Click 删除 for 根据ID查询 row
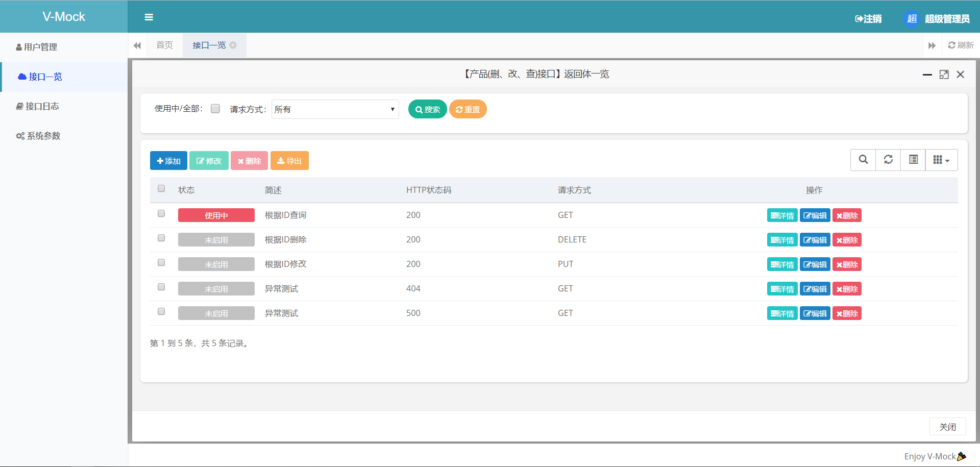 [847, 215]
